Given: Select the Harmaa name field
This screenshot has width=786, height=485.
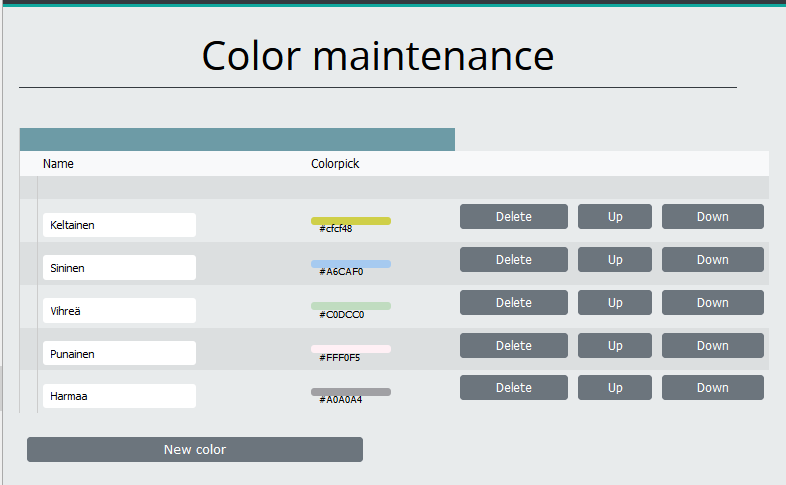Looking at the screenshot, I should [x=119, y=397].
